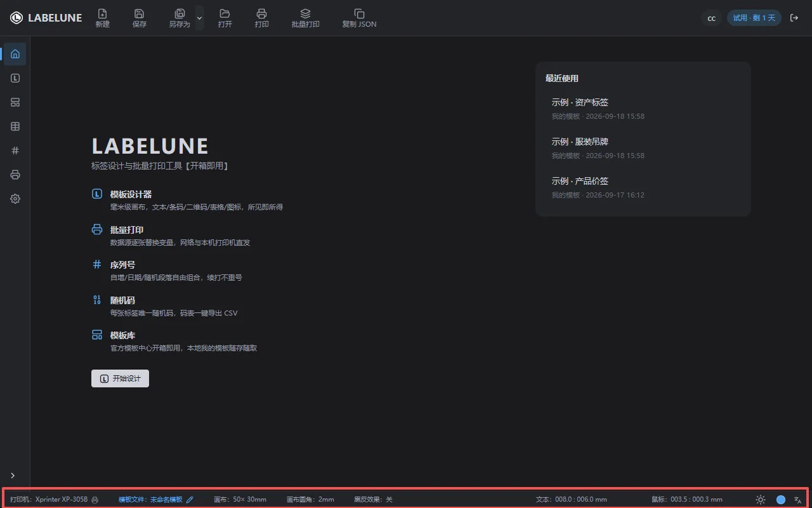The width and height of the screenshot is (812, 508).
Task: Click the 复制 JSON toolbar button
Action: [359, 18]
